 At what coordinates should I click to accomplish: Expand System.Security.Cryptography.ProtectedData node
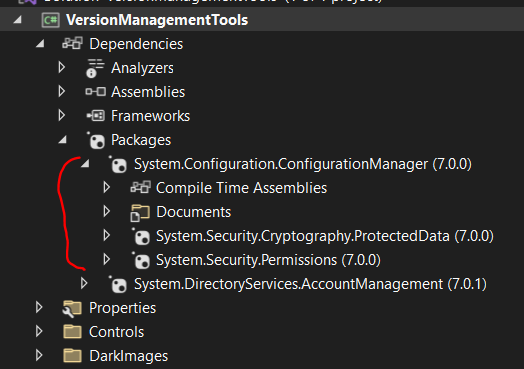(107, 235)
